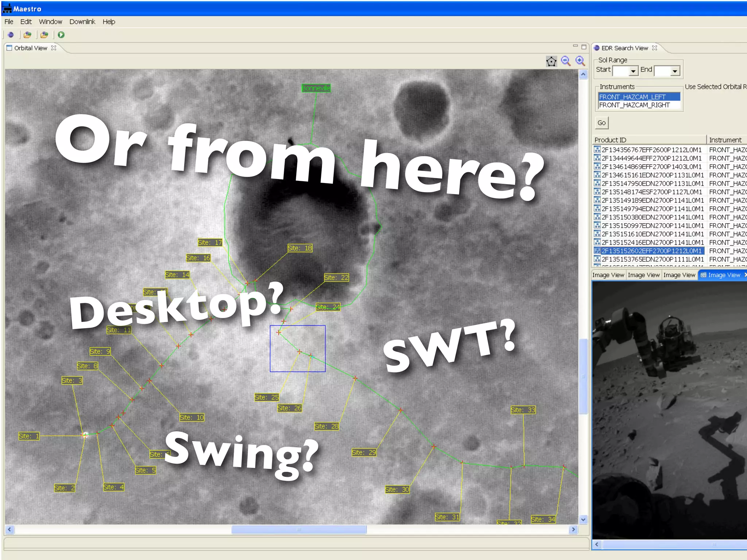Image resolution: width=747 pixels, height=560 pixels.
Task: Select the polygon region selection tool
Action: 551,61
